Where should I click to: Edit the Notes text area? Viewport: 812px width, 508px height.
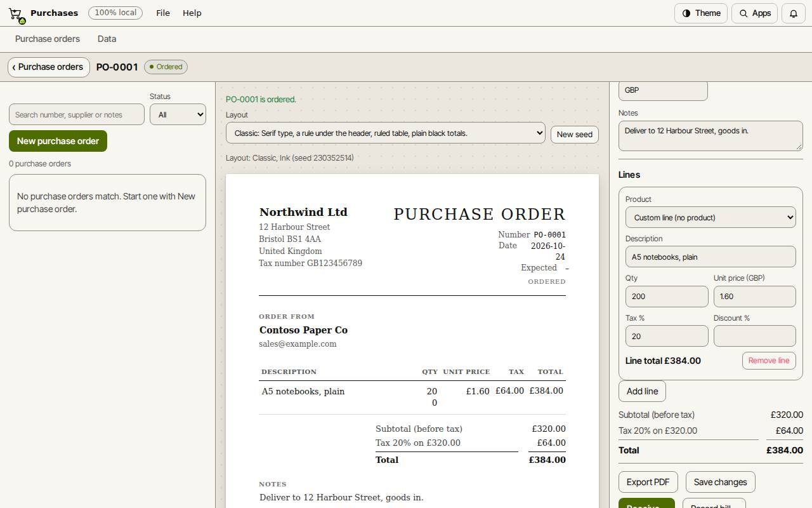(710, 136)
